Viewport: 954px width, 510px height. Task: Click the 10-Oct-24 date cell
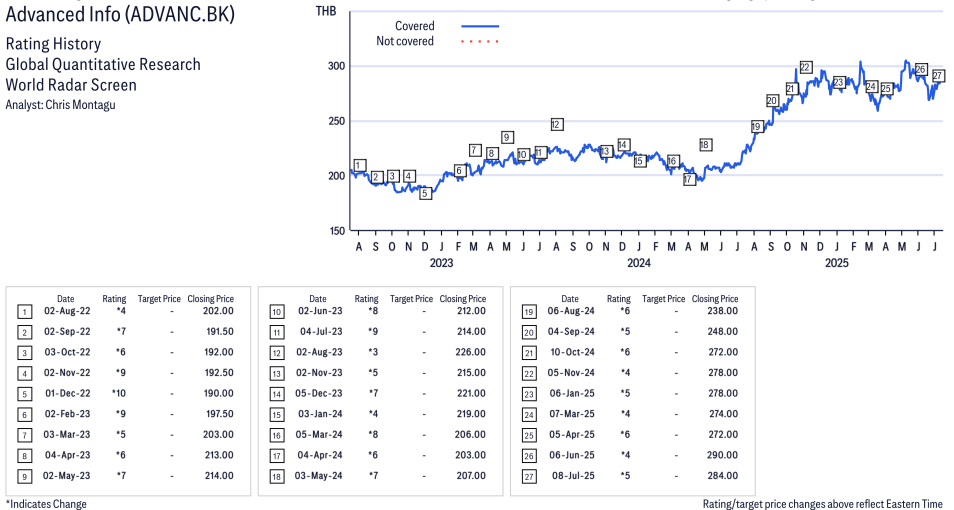573,352
